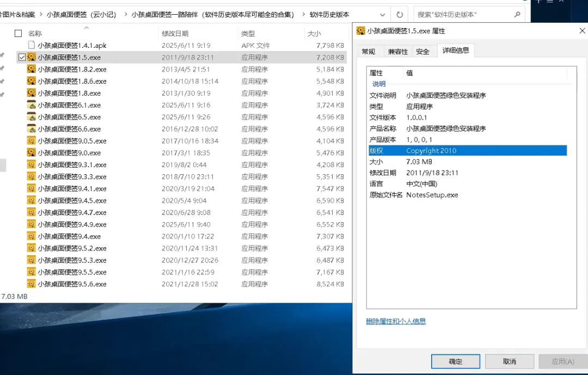Select the 小孩桌面便签6.1.exe file icon
The image size is (588, 375).
32,105
